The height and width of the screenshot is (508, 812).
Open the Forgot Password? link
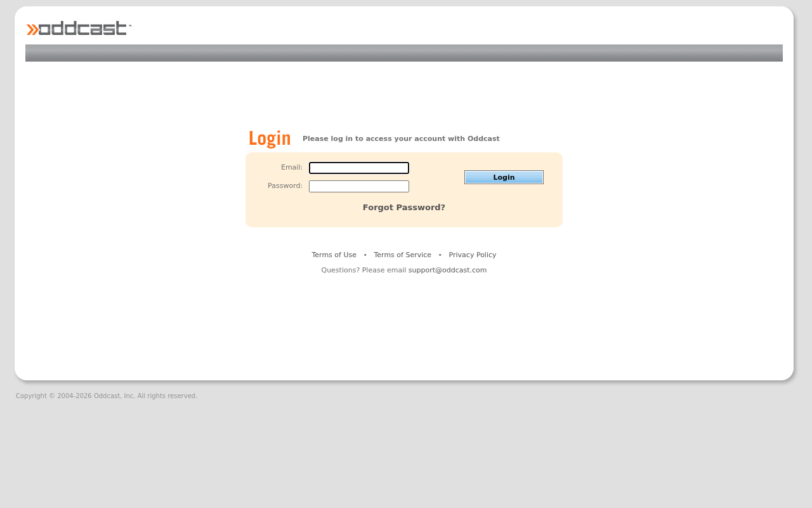(x=404, y=208)
